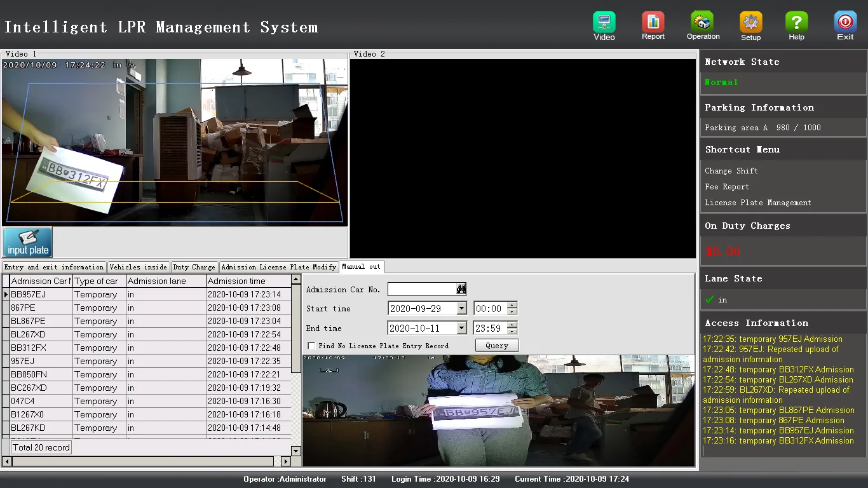Open License Plate Management shortcut
This screenshot has height=488, width=868.
tap(757, 203)
